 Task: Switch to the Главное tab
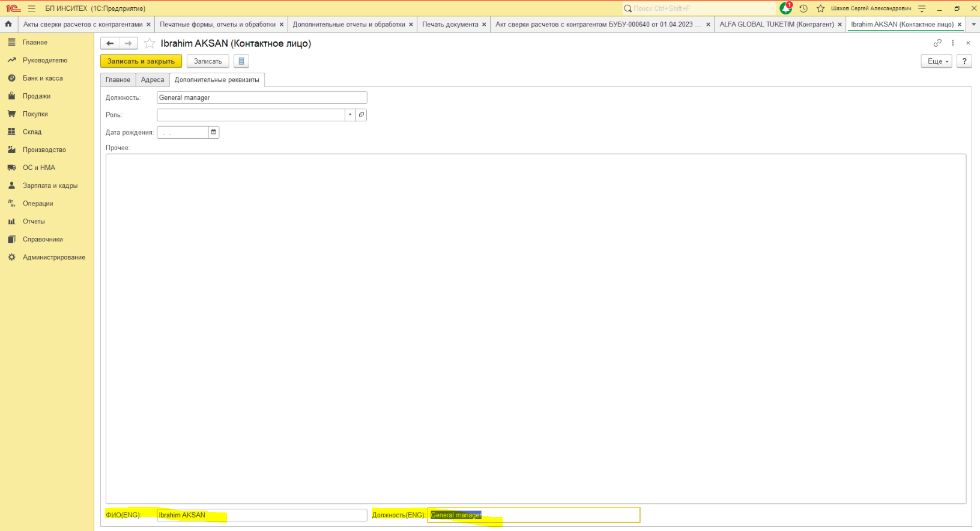coord(118,80)
